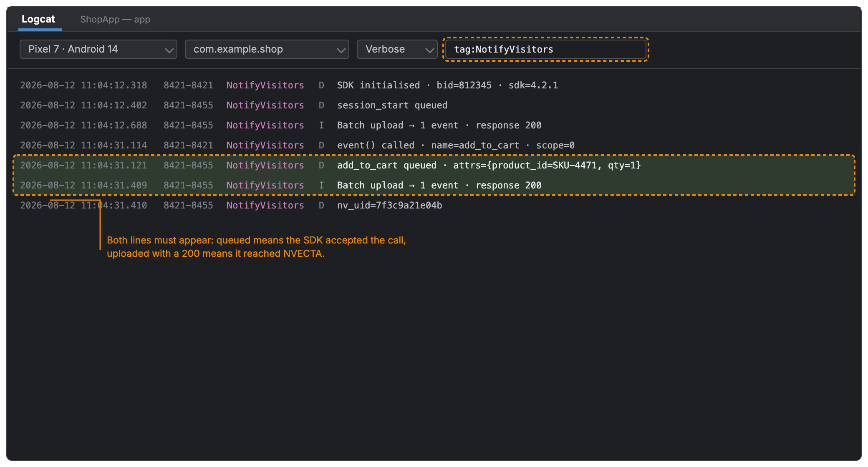This screenshot has width=868, height=467.
Task: Click the 'event() called · name=add_to_cart' message
Action: coord(456,145)
